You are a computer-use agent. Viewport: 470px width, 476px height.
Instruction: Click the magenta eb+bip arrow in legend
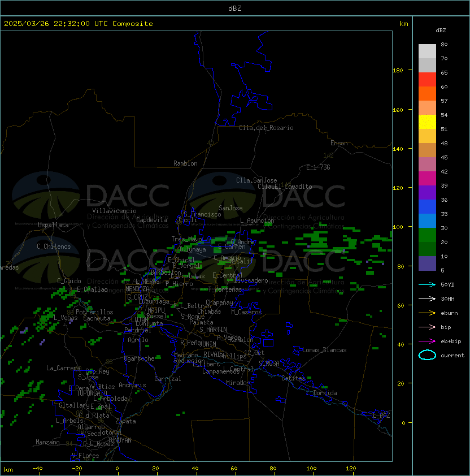(427, 341)
